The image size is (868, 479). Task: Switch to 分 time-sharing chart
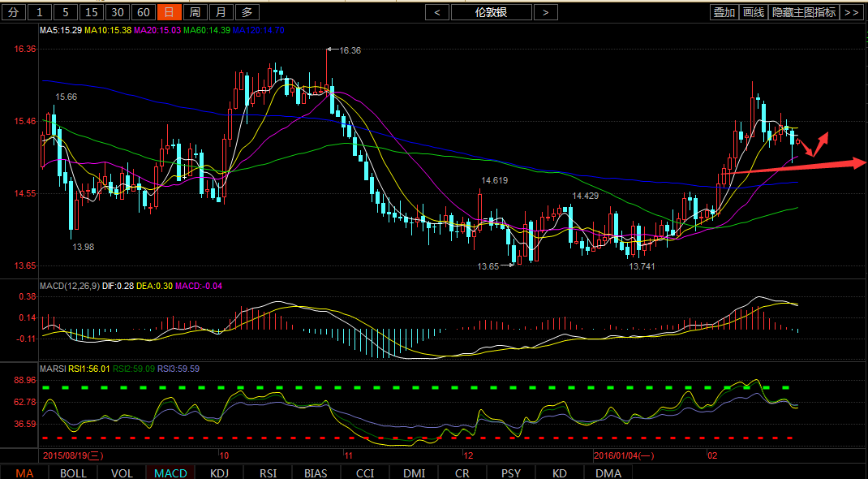tap(14, 12)
